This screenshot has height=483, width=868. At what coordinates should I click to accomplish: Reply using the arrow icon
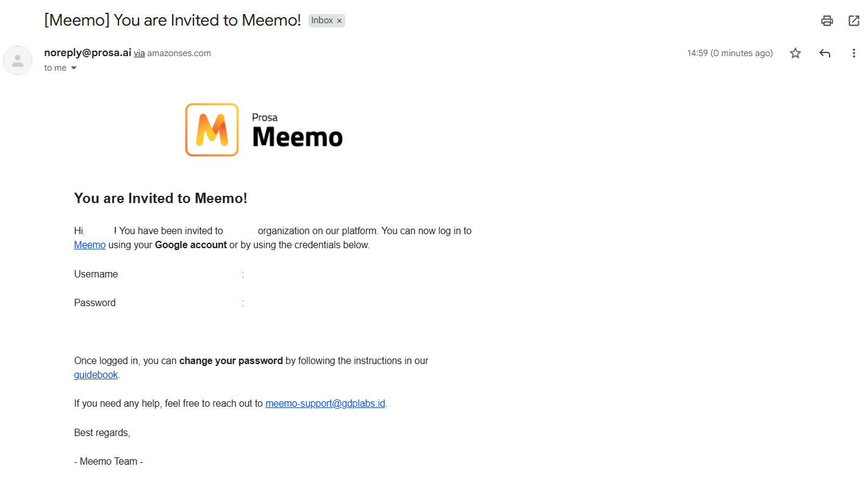[x=825, y=53]
